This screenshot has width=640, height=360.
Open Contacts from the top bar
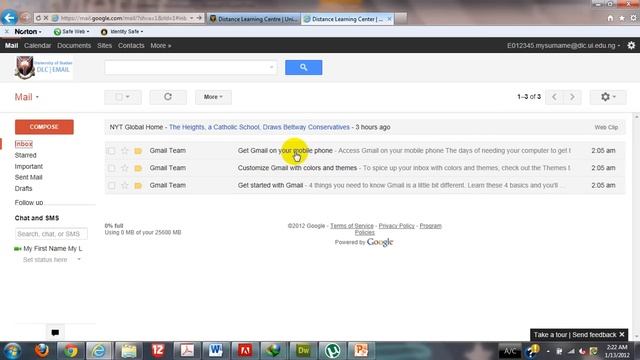(x=131, y=45)
